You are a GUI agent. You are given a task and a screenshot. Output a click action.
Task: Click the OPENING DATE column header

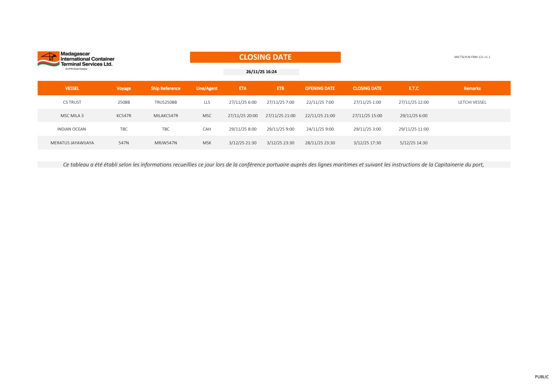(x=320, y=89)
